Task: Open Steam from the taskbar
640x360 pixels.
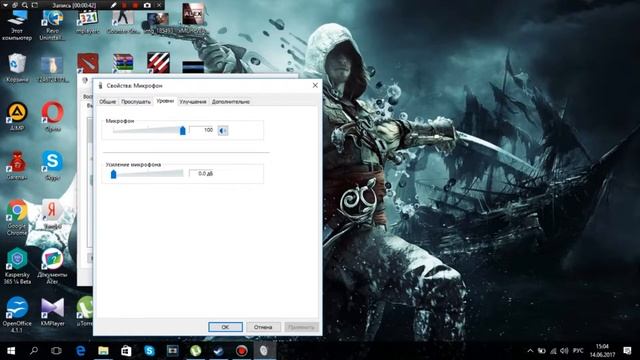Action: (218, 351)
